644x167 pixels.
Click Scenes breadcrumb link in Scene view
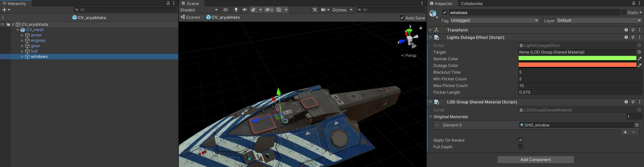click(193, 17)
